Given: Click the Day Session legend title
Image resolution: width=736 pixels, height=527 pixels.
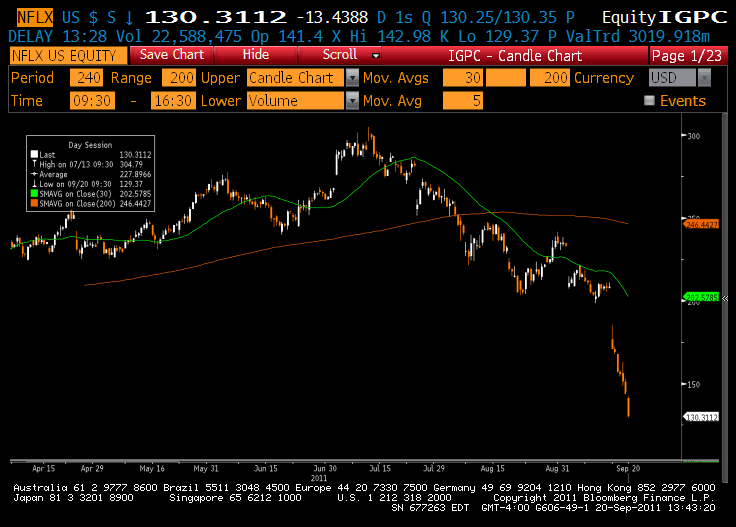Looking at the screenshot, I should (90, 145).
